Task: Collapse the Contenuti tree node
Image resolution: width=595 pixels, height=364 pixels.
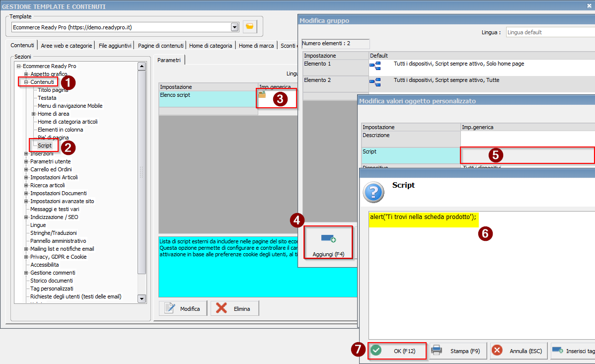Action: pyautogui.click(x=26, y=82)
